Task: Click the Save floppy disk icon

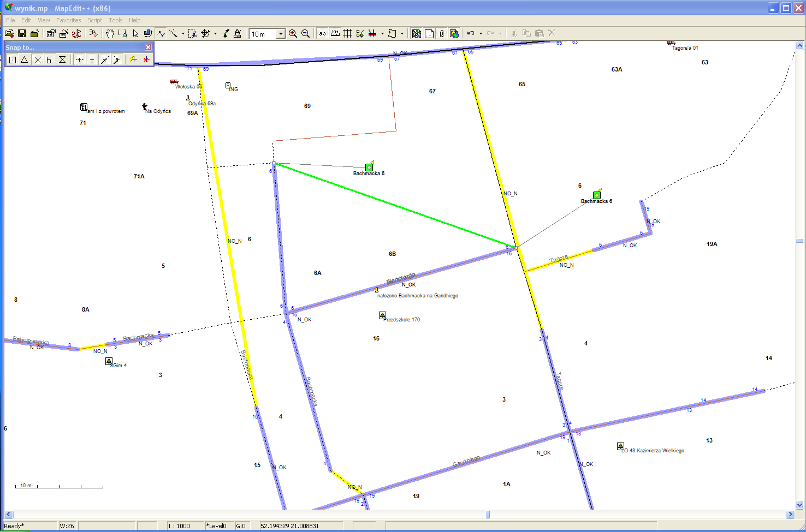Action: pos(22,34)
